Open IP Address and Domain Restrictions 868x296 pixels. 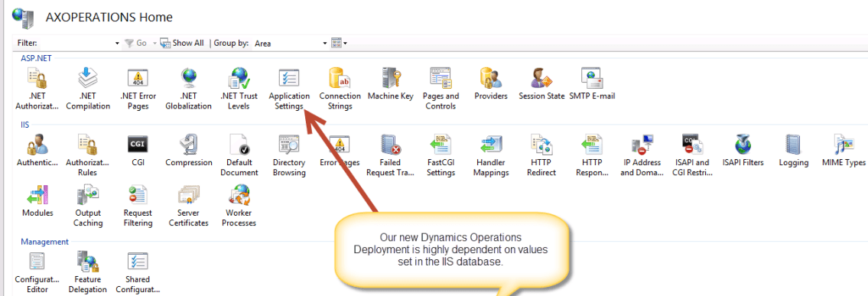tap(642, 155)
